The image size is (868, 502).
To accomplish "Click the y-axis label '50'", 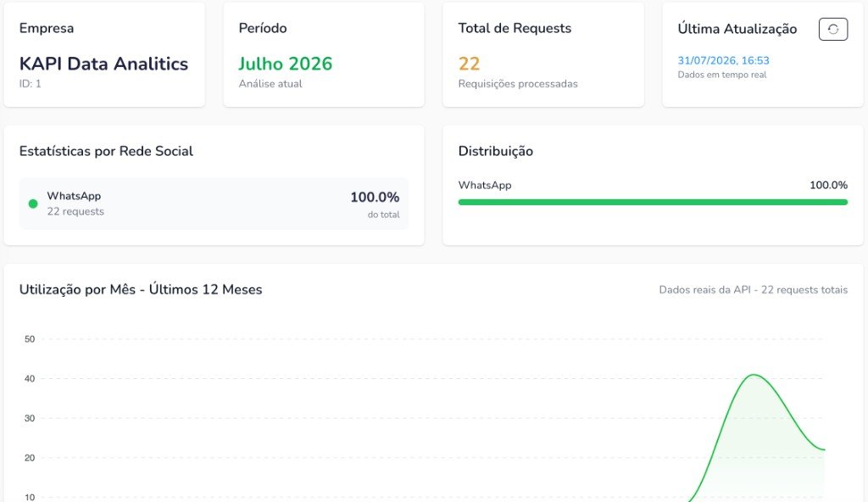I will (x=30, y=339).
